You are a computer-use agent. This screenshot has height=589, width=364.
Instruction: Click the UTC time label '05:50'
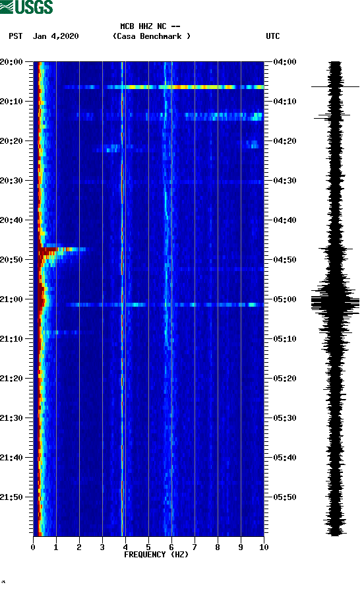tap(285, 497)
